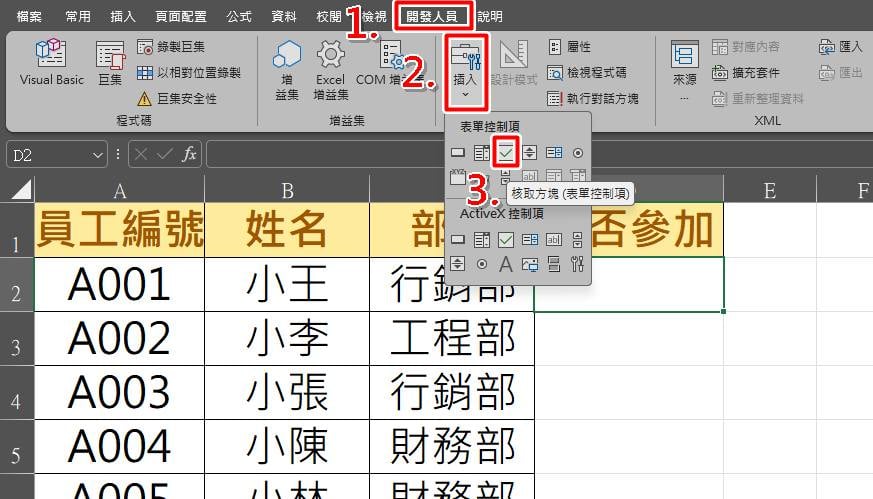Click cell containing A001
The height and width of the screenshot is (499, 873).
point(120,285)
